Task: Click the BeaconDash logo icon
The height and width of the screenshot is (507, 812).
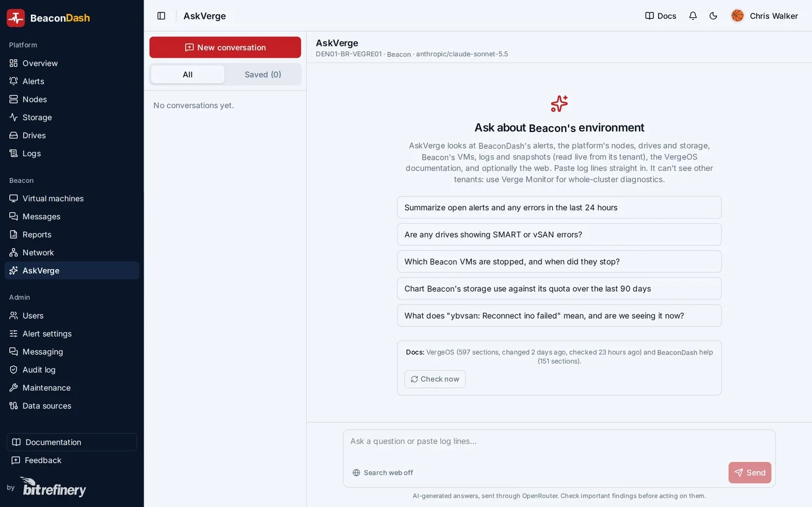Action: pyautogui.click(x=16, y=18)
